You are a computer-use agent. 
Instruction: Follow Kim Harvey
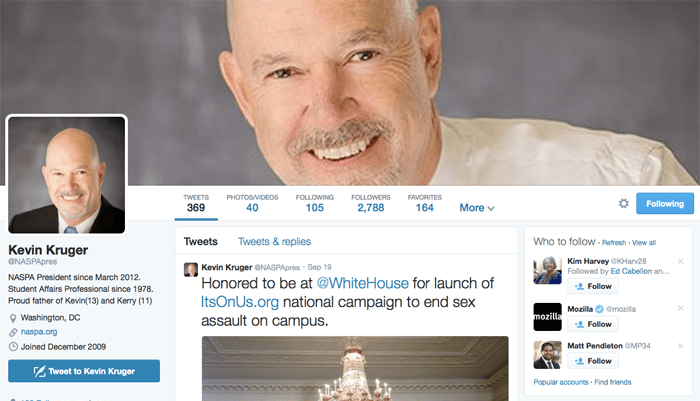(593, 286)
